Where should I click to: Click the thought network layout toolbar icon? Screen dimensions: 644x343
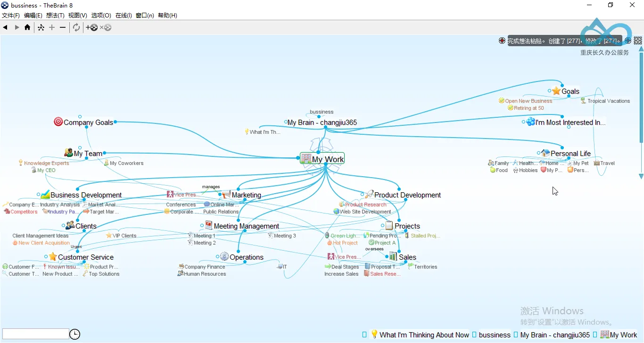click(x=41, y=28)
